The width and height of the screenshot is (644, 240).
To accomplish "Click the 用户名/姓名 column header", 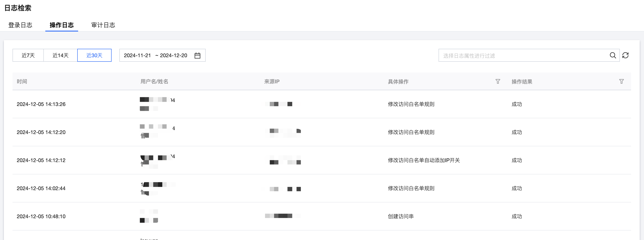I will point(154,82).
